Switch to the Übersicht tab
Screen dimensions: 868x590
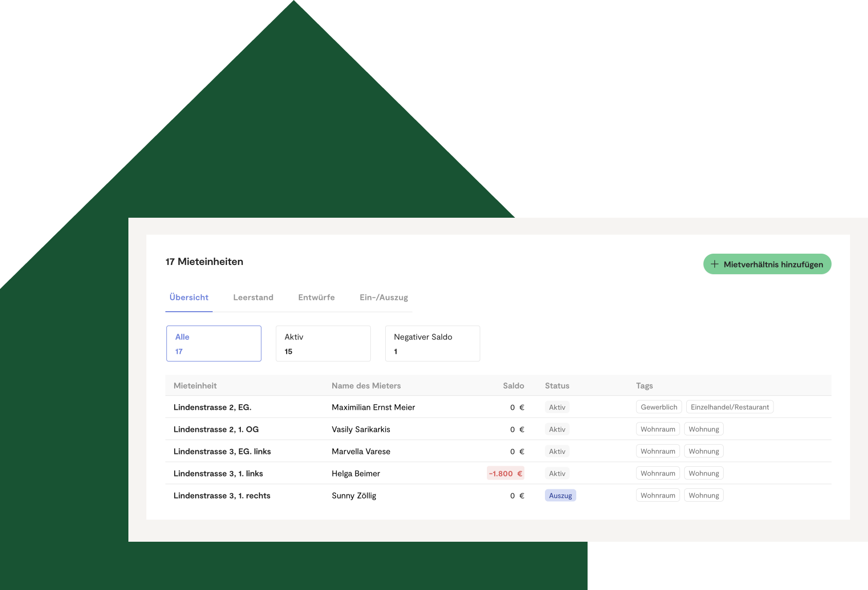(x=189, y=297)
